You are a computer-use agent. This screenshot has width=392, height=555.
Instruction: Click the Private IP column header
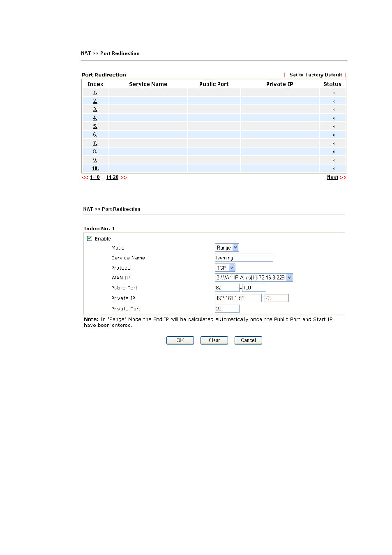(279, 84)
